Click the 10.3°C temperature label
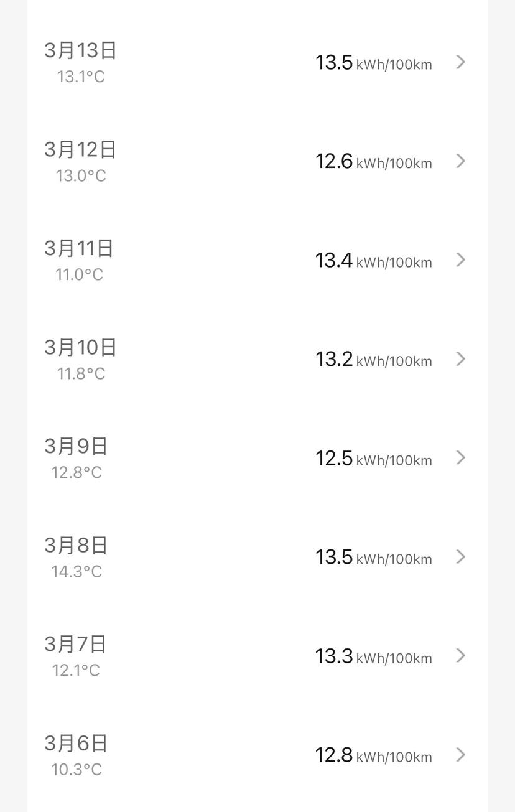Screen dimensions: 515x812 pyautogui.click(x=77, y=770)
